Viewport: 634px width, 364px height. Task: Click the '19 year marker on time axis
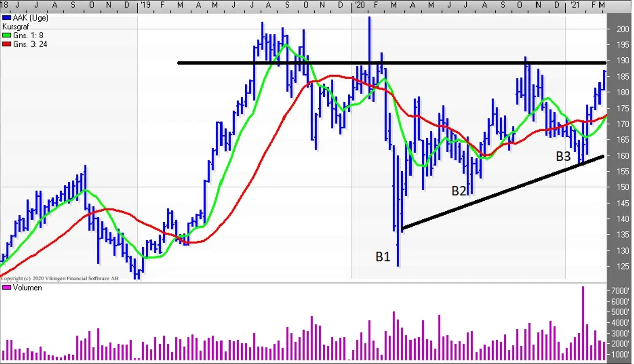tap(144, 5)
